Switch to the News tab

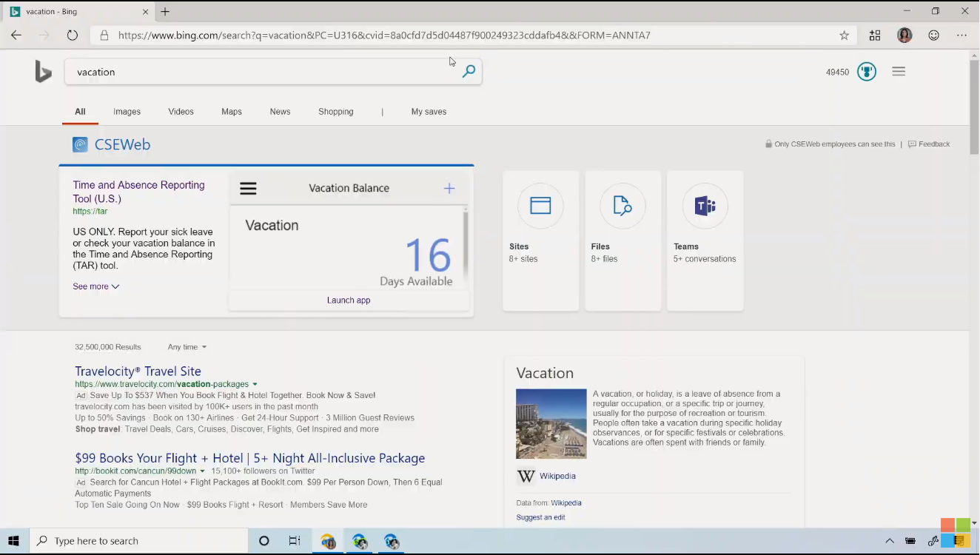coord(280,112)
